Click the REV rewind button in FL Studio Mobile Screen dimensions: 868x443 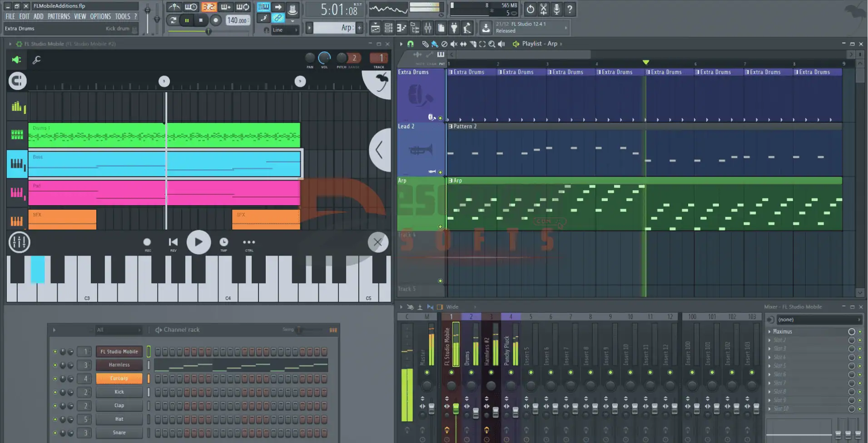[x=173, y=243]
